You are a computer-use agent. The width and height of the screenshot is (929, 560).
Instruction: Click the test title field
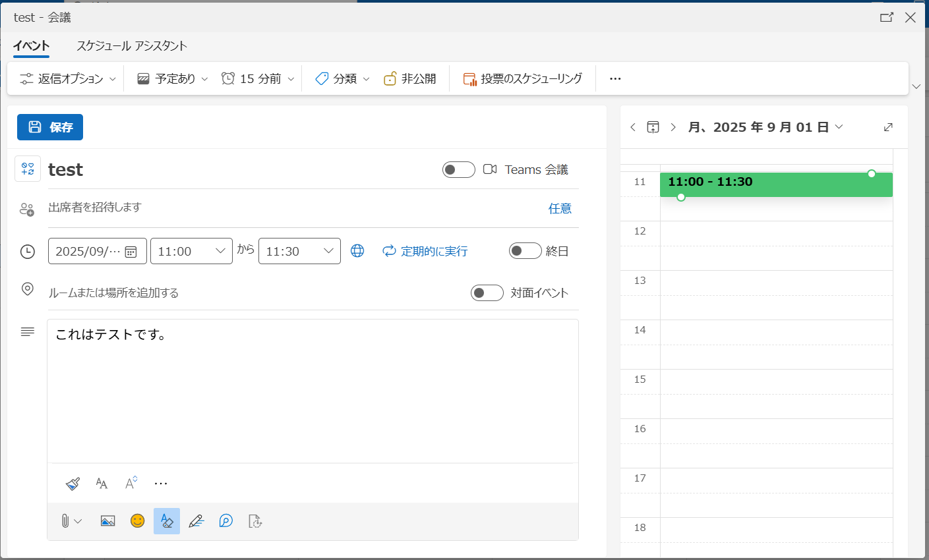237,169
